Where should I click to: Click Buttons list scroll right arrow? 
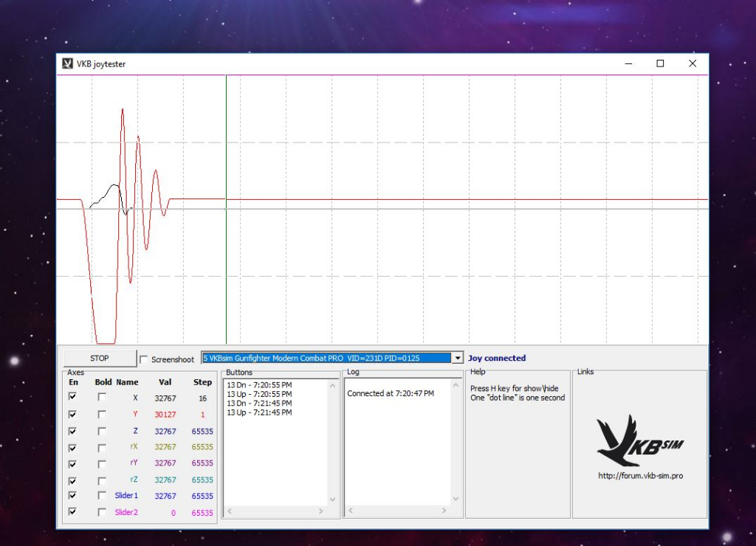(x=321, y=511)
